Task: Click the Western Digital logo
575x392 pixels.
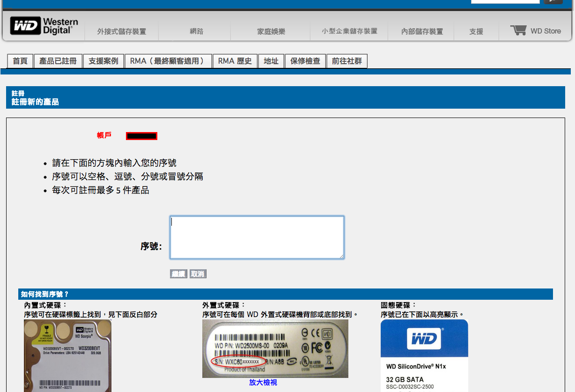Action: [44, 26]
